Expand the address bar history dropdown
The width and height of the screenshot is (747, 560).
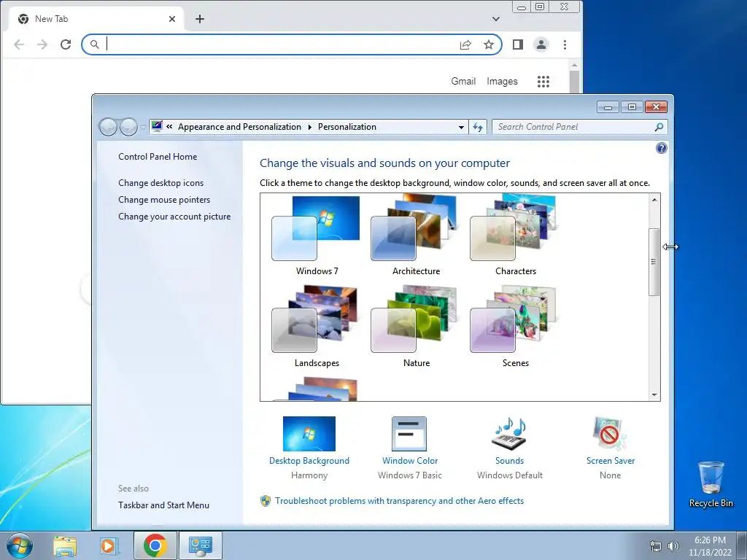[x=461, y=127]
